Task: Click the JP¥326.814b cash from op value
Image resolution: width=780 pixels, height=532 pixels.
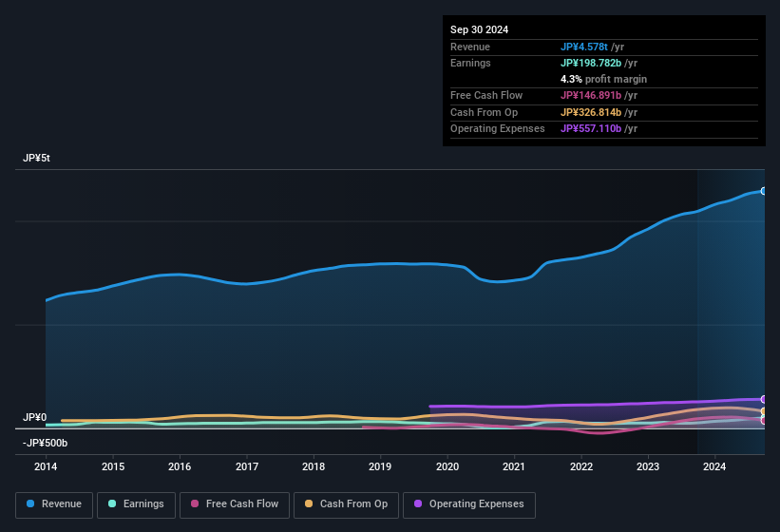Action: coord(591,112)
